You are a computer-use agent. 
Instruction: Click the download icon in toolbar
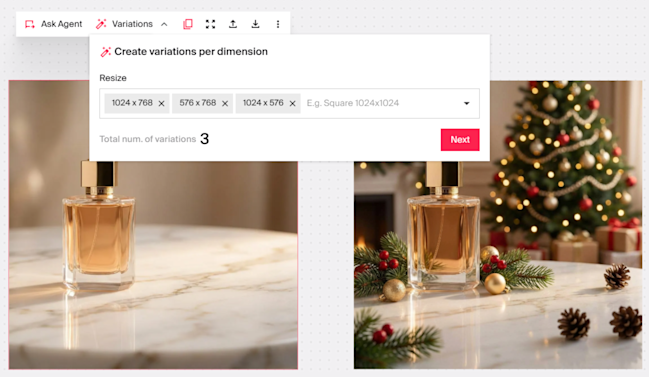[255, 24]
